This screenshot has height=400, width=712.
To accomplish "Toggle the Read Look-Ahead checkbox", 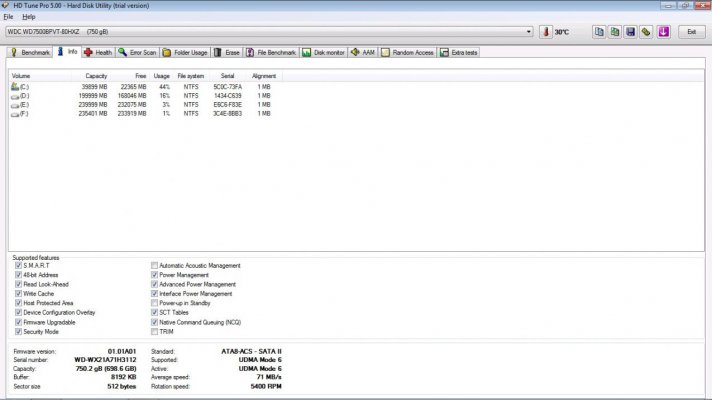I will click(18, 284).
